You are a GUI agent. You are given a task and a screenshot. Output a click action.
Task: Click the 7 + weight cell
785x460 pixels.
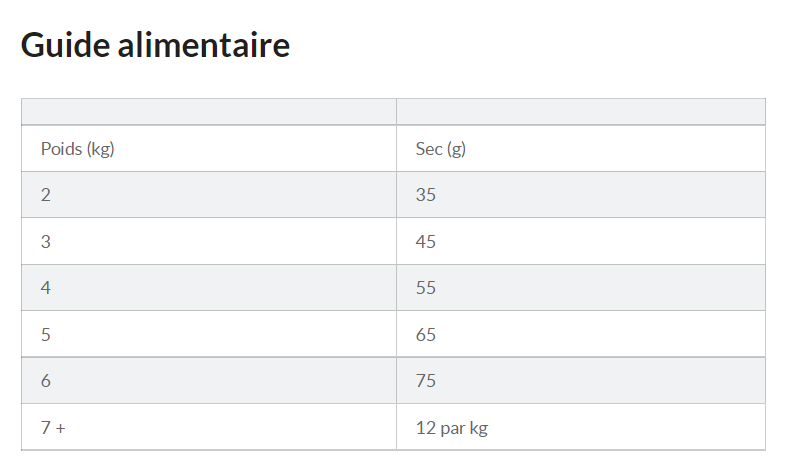coord(53,428)
